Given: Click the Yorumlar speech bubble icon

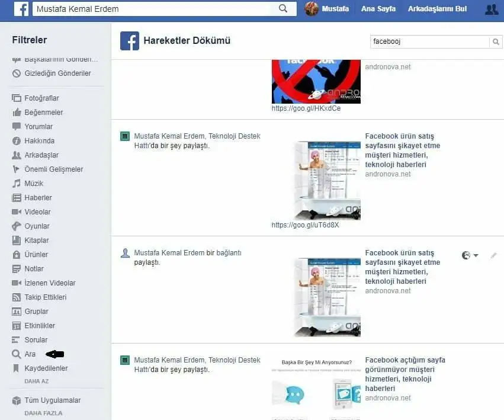Looking at the screenshot, I should (17, 126).
